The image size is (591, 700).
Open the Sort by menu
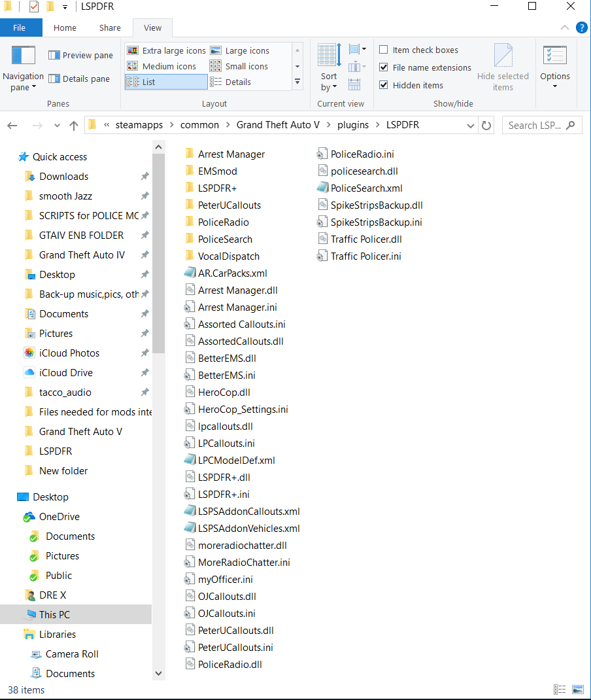pyautogui.click(x=329, y=68)
